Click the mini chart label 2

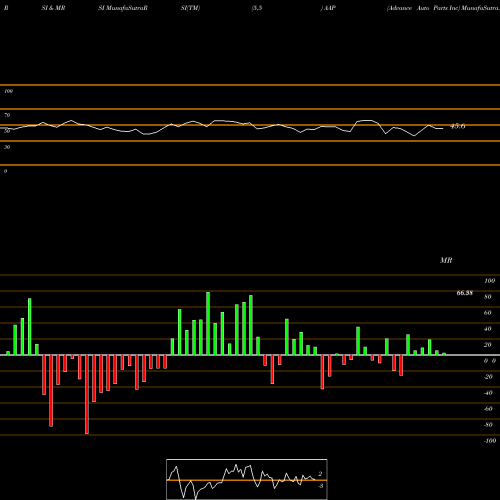click(320, 474)
